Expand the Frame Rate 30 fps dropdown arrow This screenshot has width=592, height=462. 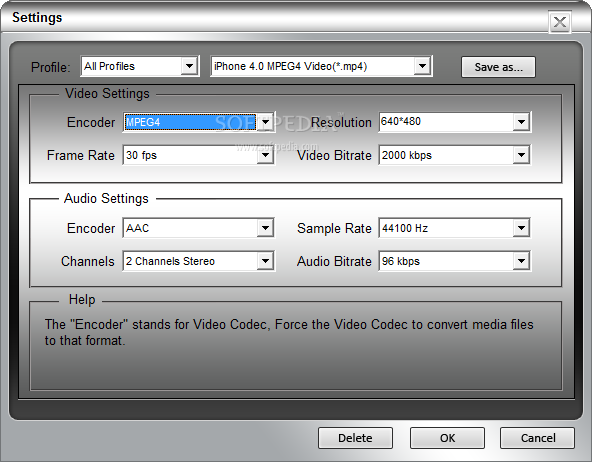pyautogui.click(x=265, y=155)
